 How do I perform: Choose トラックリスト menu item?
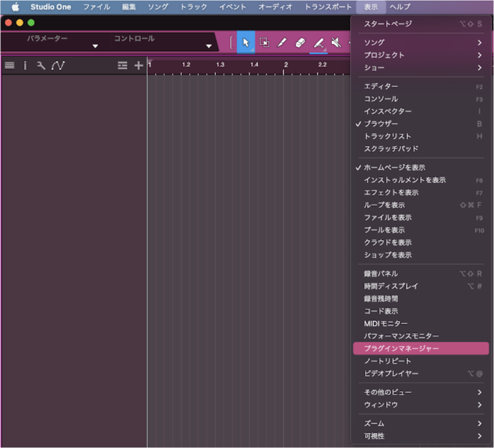point(421,136)
